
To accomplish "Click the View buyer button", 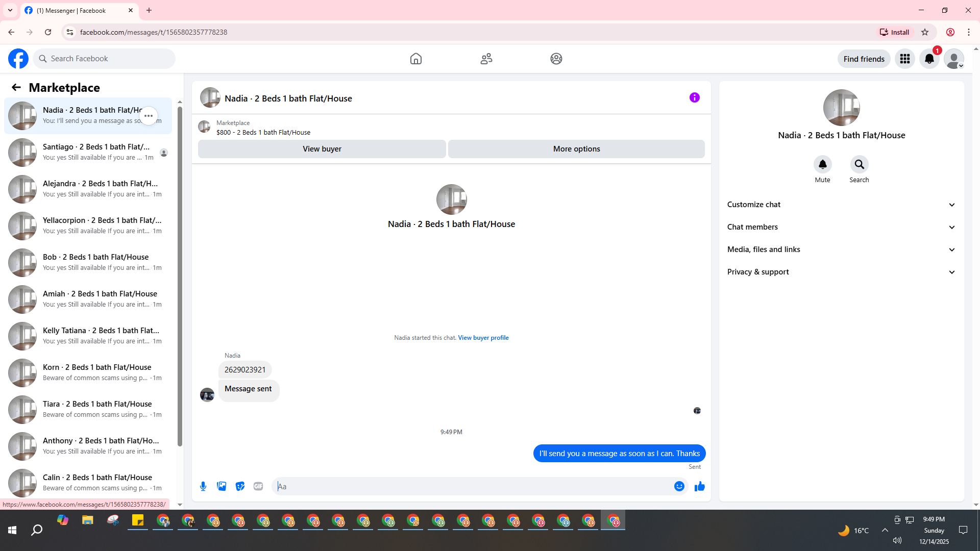I will click(x=322, y=149).
